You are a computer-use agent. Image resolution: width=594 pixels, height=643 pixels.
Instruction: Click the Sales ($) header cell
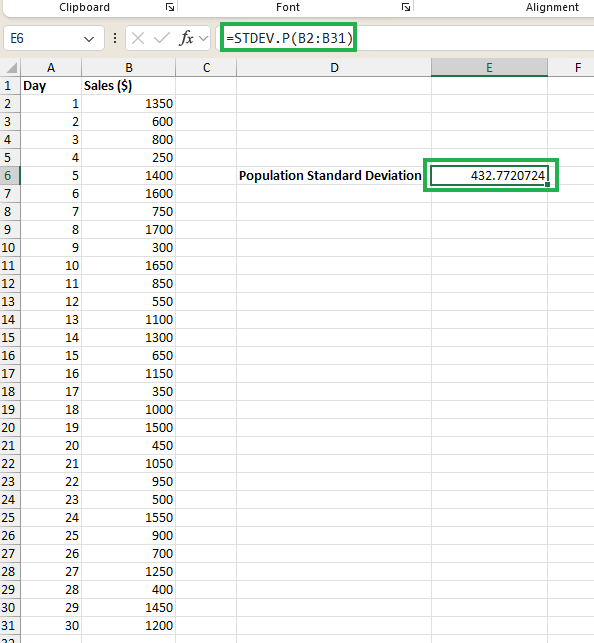coord(129,86)
